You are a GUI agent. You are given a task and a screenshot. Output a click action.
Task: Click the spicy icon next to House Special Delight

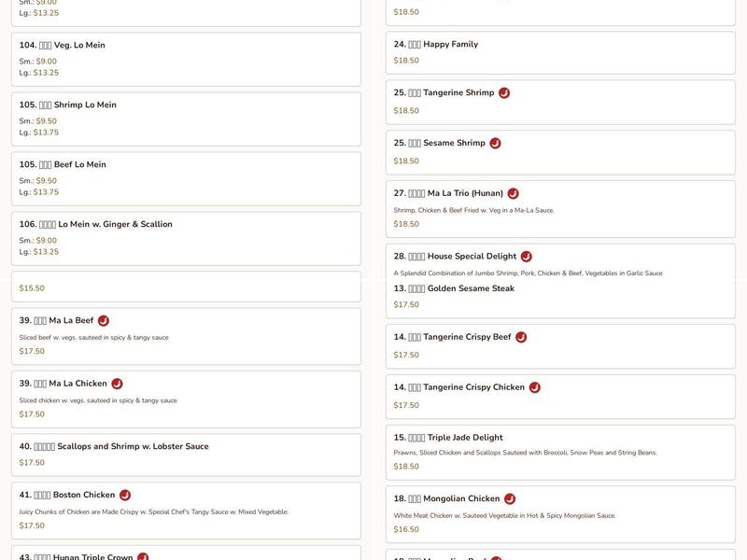tap(526, 257)
